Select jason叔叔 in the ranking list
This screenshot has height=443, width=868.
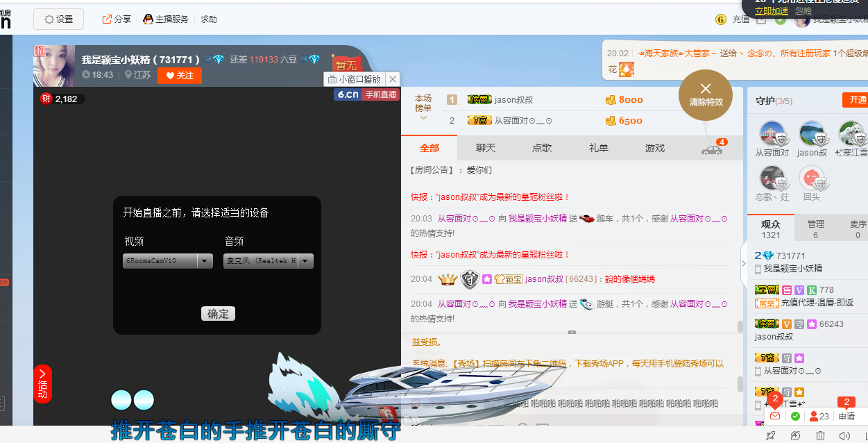pos(513,100)
